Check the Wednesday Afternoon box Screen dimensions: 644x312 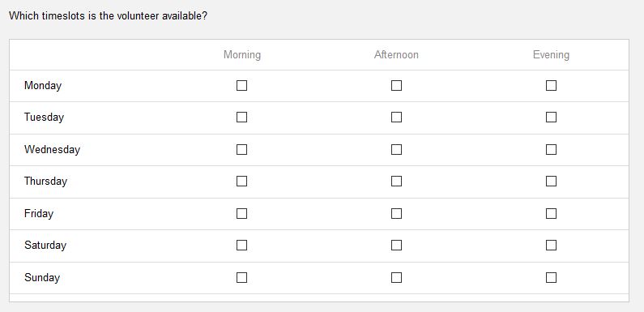click(396, 149)
